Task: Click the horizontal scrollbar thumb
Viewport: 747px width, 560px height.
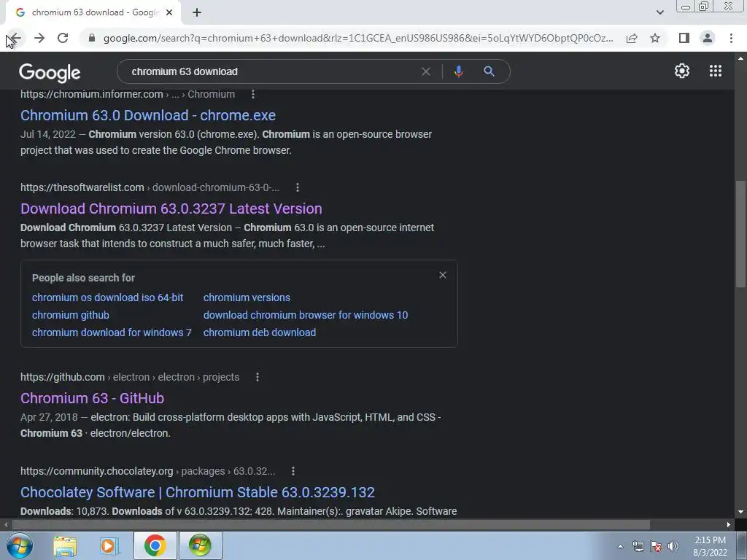Action: (330, 525)
